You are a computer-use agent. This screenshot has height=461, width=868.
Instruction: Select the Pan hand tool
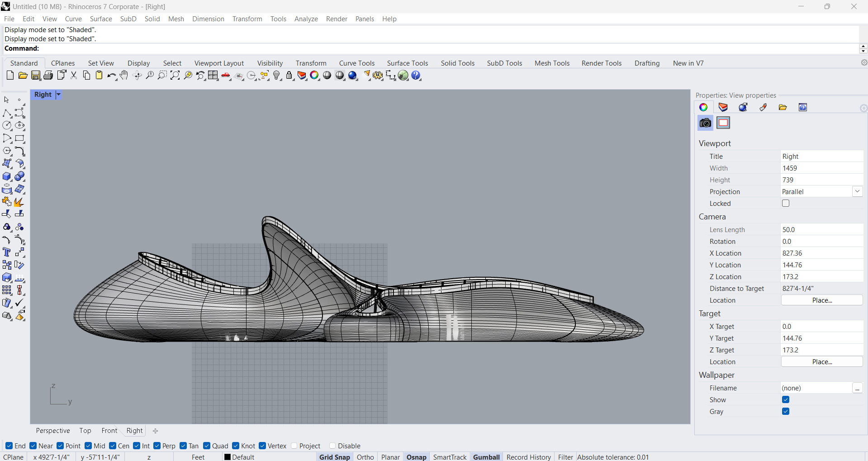tap(124, 76)
